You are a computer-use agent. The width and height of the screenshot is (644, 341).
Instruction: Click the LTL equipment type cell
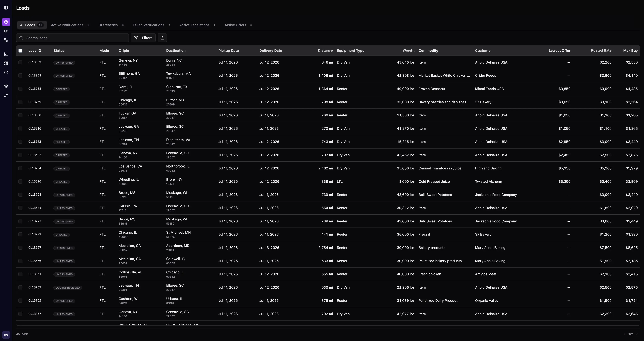click(339, 181)
